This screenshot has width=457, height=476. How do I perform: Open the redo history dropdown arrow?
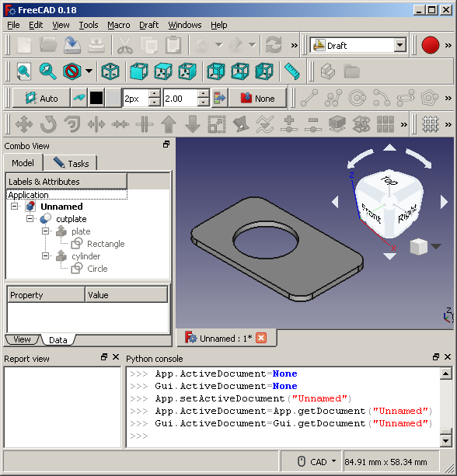tap(252, 45)
